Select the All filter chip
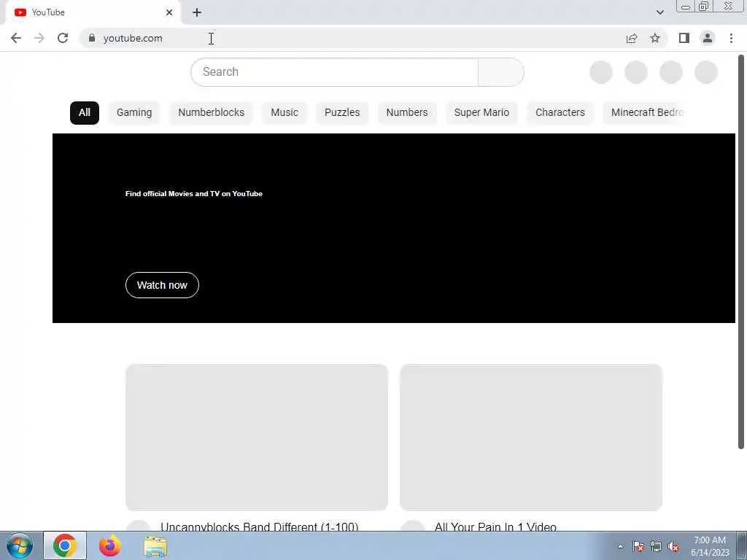This screenshot has width=747, height=560. coord(85,113)
